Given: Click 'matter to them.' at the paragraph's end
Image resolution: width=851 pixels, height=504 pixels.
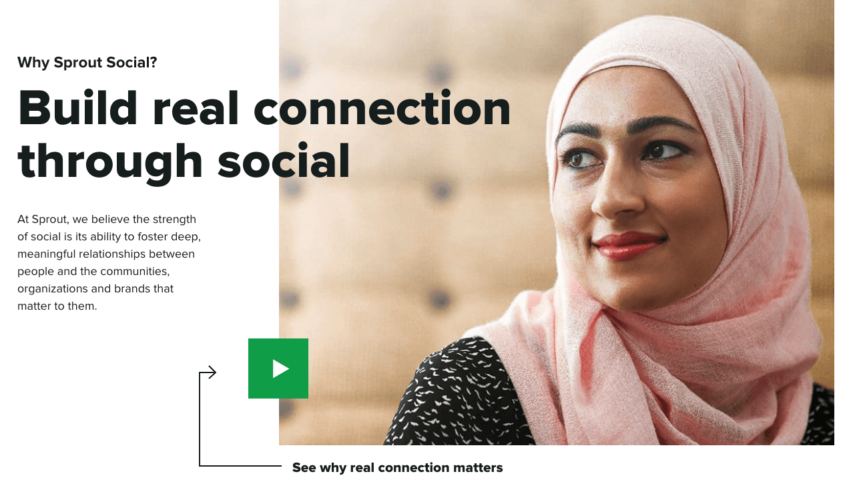Looking at the screenshot, I should coord(57,306).
